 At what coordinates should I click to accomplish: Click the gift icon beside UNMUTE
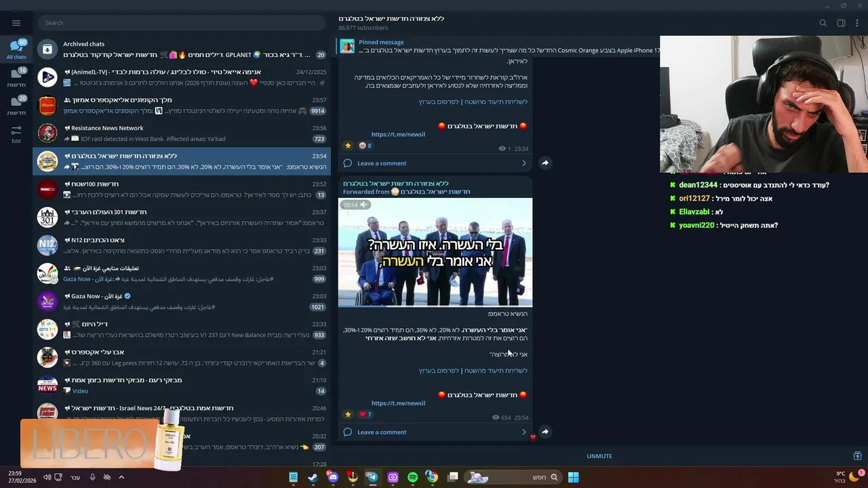point(857,456)
